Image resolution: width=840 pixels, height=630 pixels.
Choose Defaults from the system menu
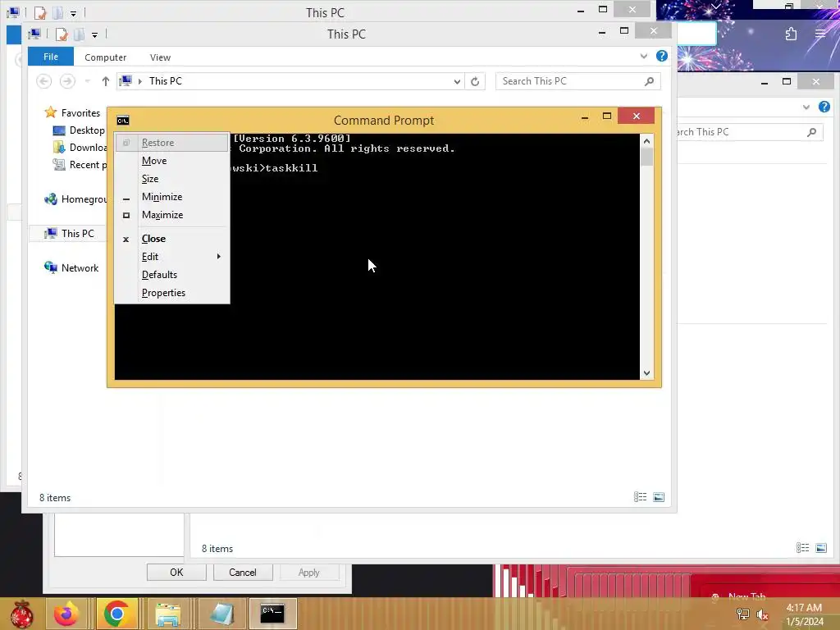click(x=172, y=275)
